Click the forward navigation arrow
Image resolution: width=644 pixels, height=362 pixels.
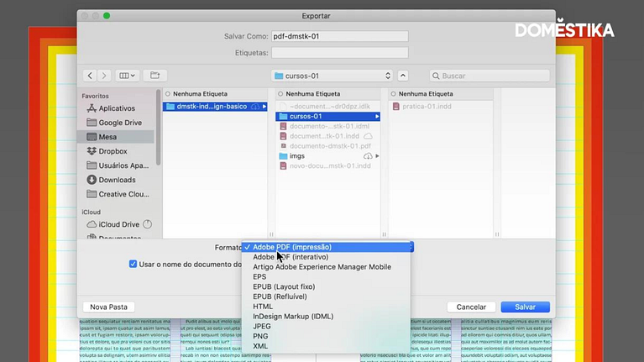pos(104,76)
